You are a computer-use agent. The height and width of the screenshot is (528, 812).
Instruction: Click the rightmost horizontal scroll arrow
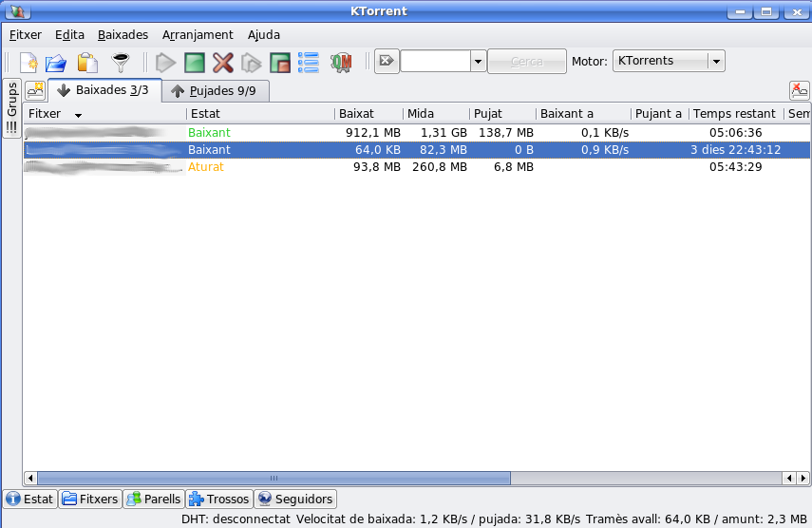(803, 478)
